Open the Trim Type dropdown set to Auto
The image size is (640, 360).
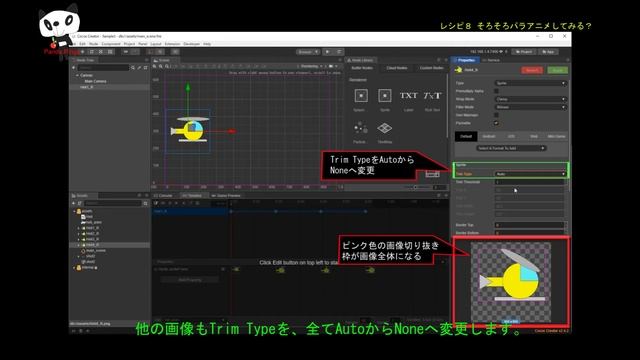pos(531,174)
